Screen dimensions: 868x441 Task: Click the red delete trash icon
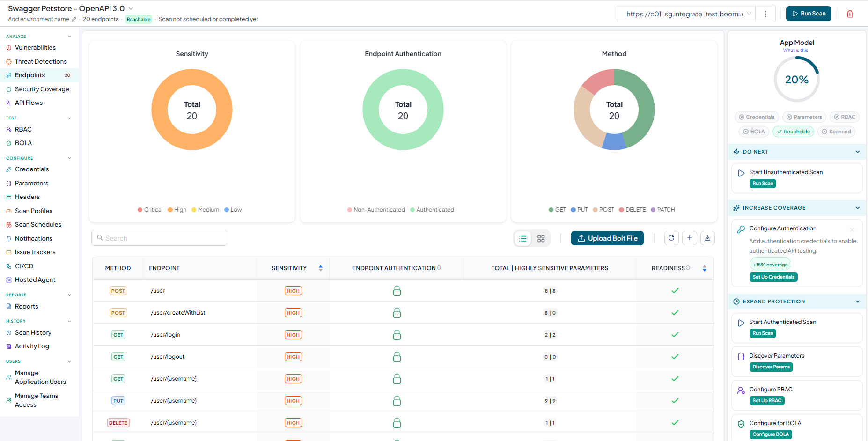850,14
